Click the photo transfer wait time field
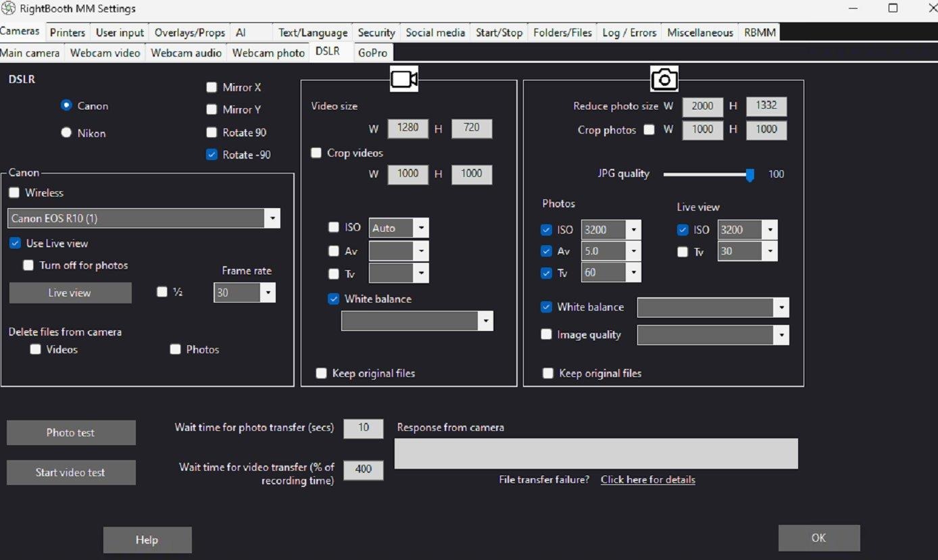 (x=364, y=428)
